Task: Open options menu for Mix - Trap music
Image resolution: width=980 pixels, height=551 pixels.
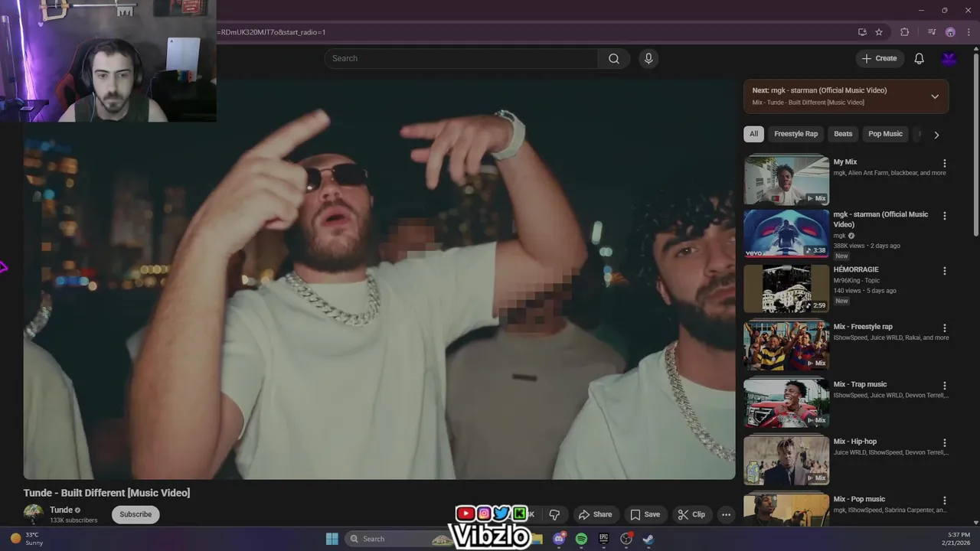Action: pos(944,386)
